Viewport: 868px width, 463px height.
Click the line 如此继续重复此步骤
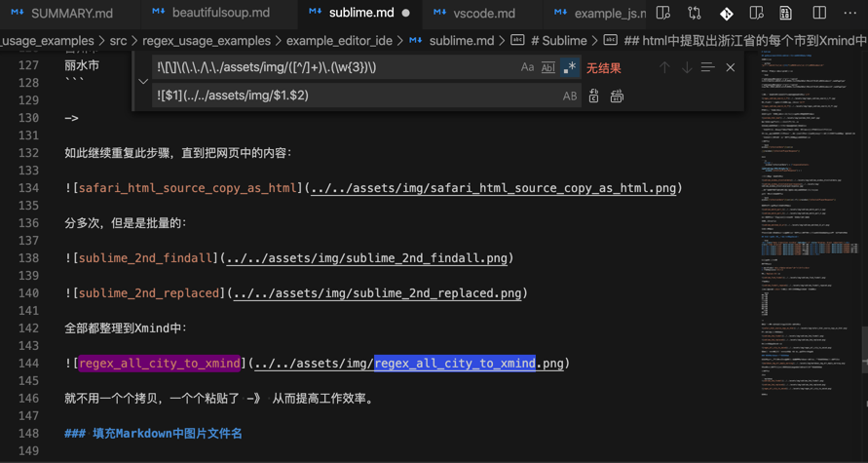coord(178,153)
